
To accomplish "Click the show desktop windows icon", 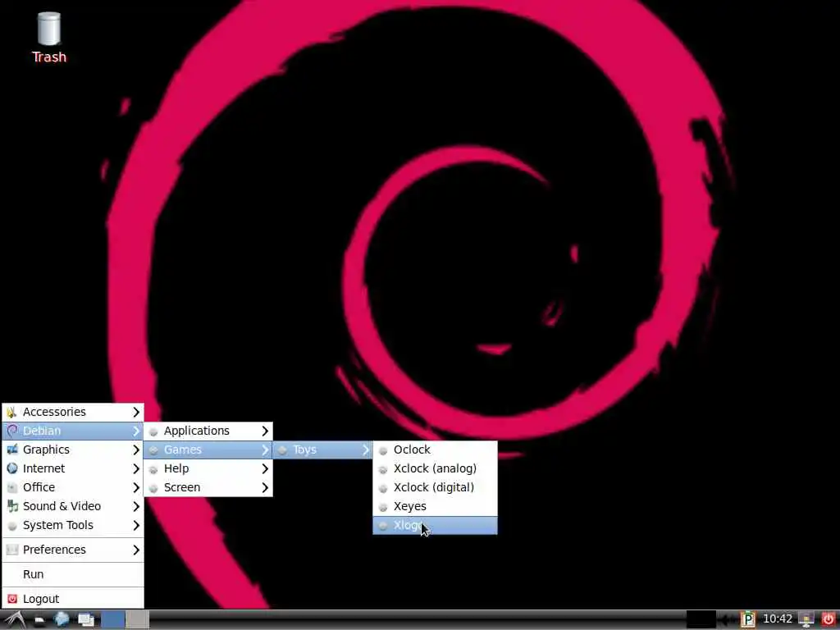I will 85,620.
